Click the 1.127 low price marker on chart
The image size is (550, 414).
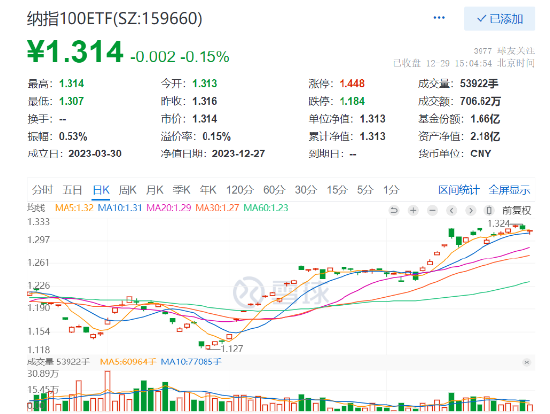[232, 348]
